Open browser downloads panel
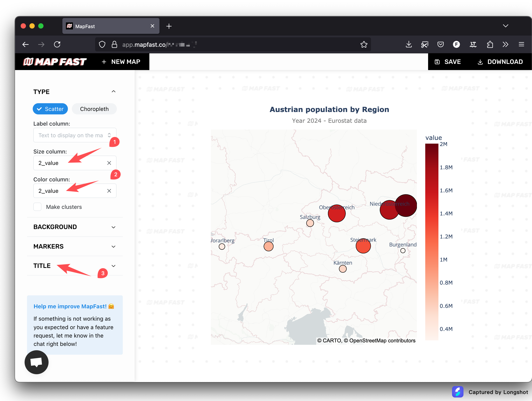The height and width of the screenshot is (401, 532). (x=409, y=45)
